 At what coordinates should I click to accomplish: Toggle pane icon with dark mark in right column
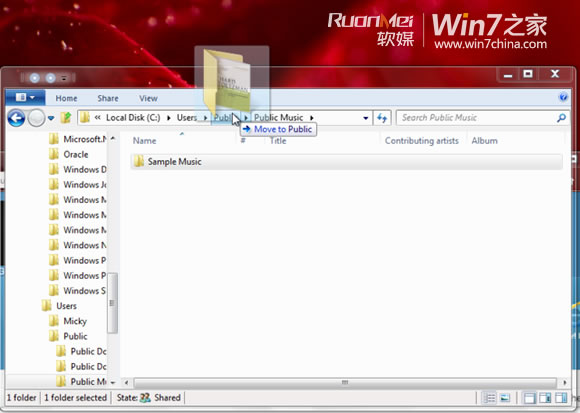pyautogui.click(x=545, y=398)
